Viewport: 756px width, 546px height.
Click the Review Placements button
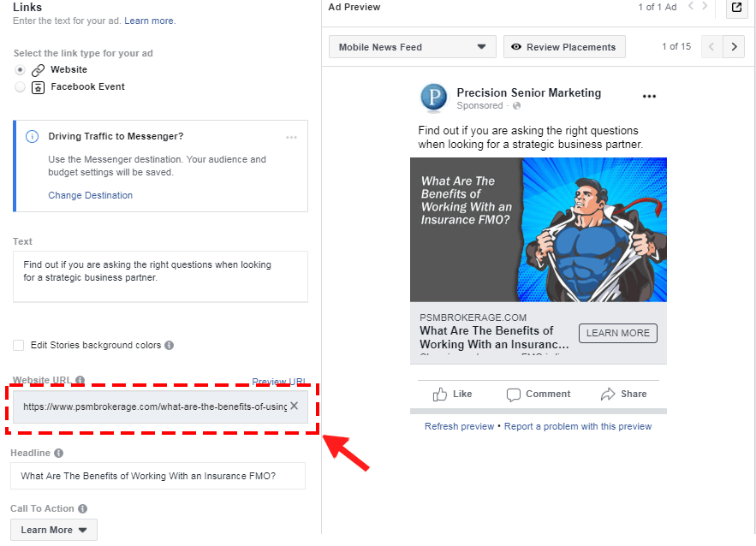[564, 47]
